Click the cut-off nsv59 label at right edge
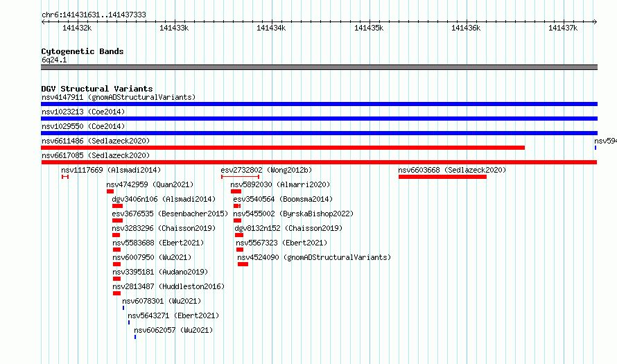617x364 pixels. (605, 141)
